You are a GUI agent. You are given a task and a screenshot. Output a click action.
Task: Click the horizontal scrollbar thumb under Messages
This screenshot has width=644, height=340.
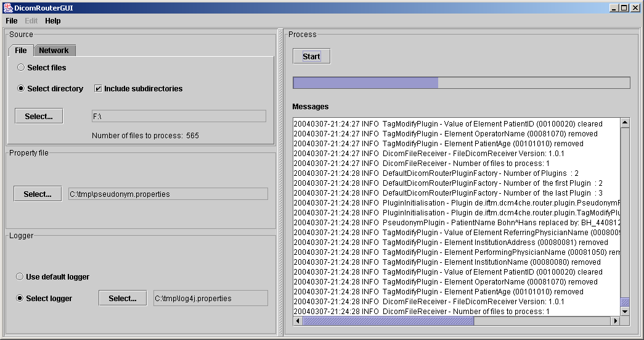coord(388,321)
